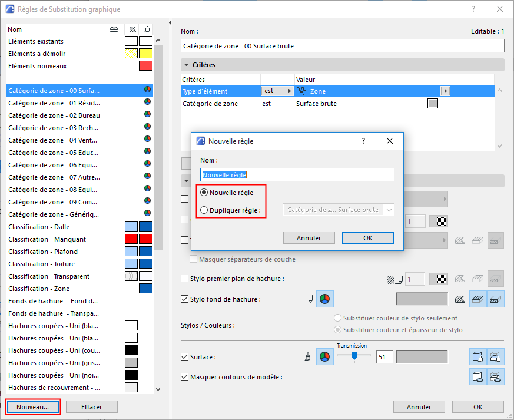Click the Nom field in Nouvelle règle dialog

pyautogui.click(x=297, y=175)
